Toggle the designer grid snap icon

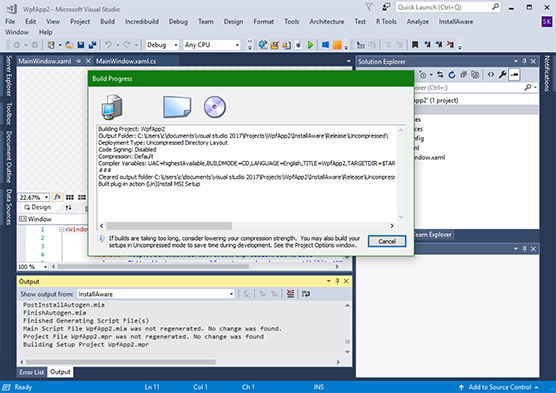click(70, 197)
